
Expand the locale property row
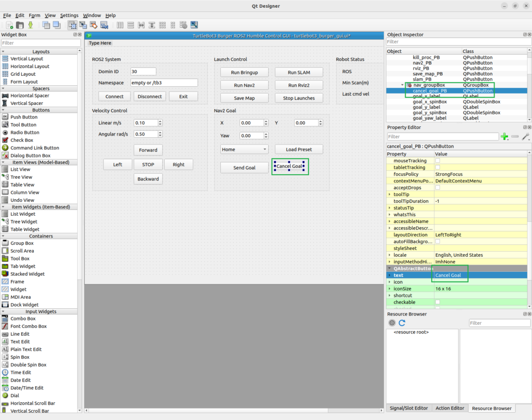(390, 255)
